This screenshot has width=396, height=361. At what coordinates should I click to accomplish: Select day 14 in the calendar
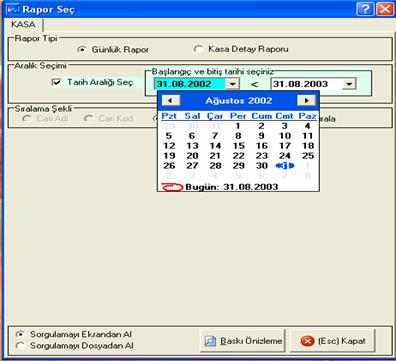point(215,146)
